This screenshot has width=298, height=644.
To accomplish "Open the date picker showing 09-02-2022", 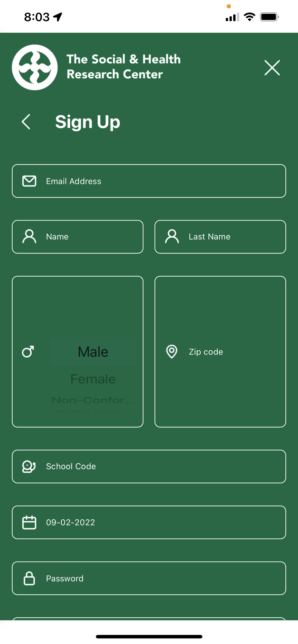I will point(149,522).
